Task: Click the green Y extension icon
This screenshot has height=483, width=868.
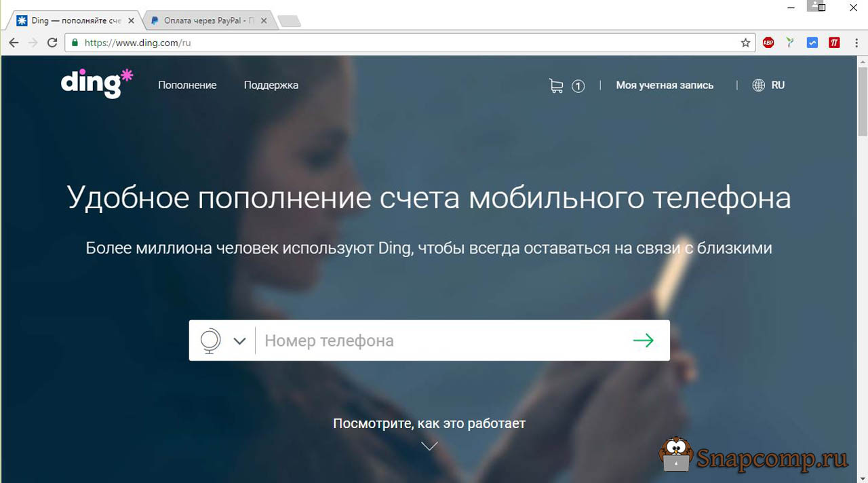Action: point(790,43)
